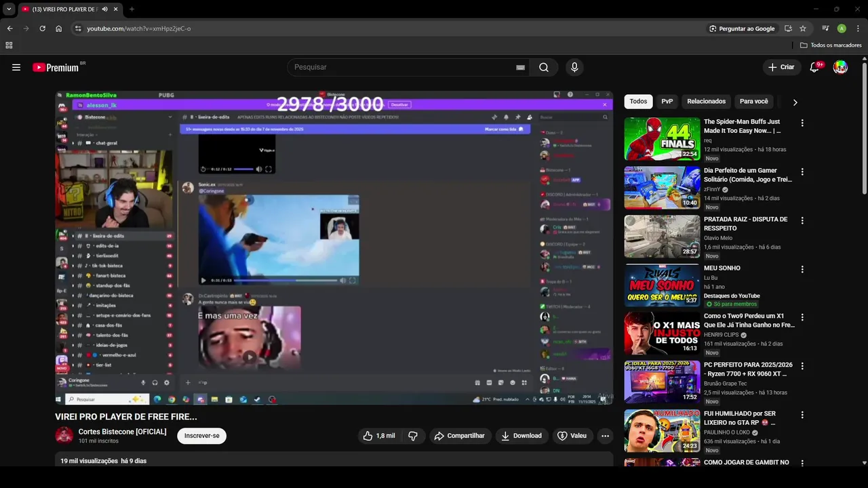
Task: Open options for Dia Perfeito de um Gamer
Action: click(x=802, y=171)
